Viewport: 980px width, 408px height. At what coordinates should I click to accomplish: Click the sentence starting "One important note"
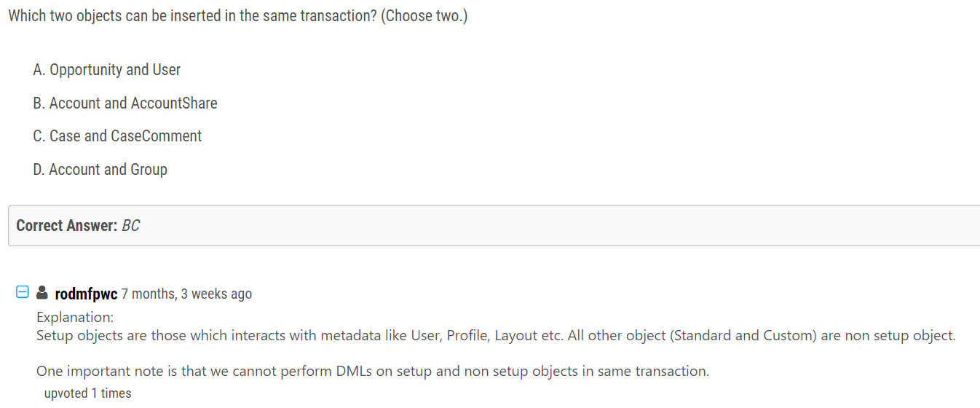click(x=373, y=372)
